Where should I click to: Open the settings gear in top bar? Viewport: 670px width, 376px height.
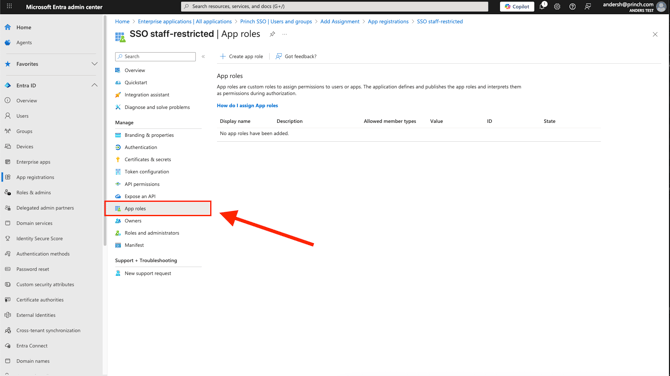[557, 6]
